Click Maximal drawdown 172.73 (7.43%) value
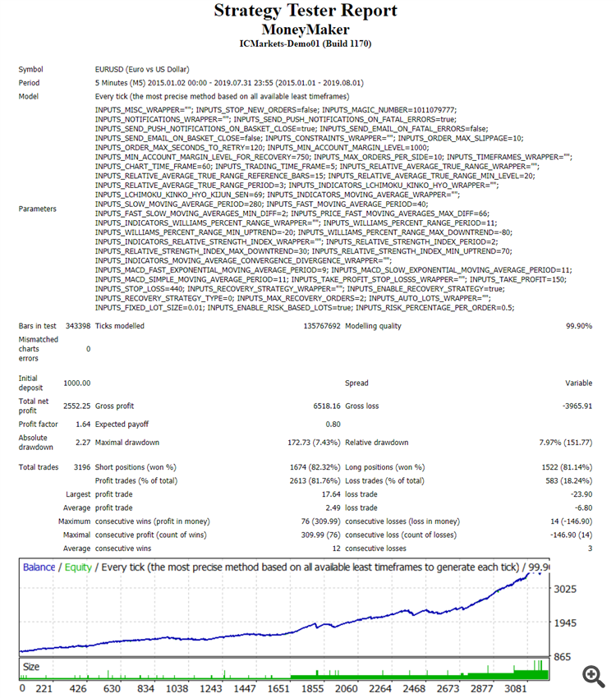The width and height of the screenshot is (616, 698). tap(314, 443)
